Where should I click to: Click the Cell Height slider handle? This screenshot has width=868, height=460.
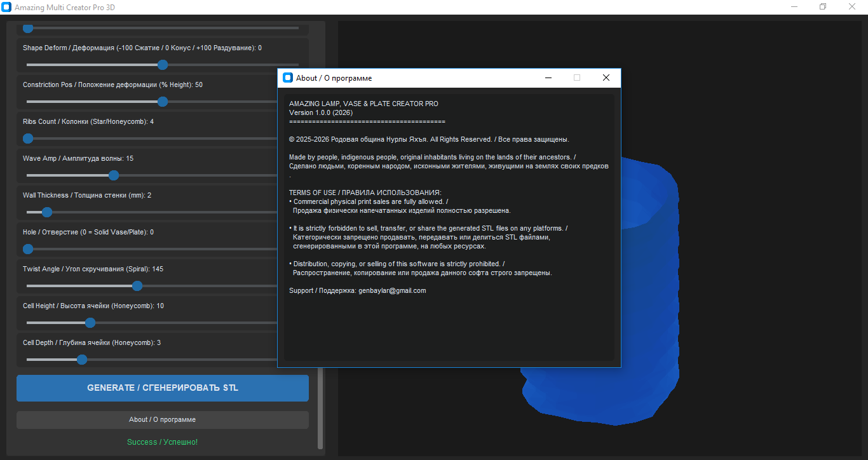point(90,323)
